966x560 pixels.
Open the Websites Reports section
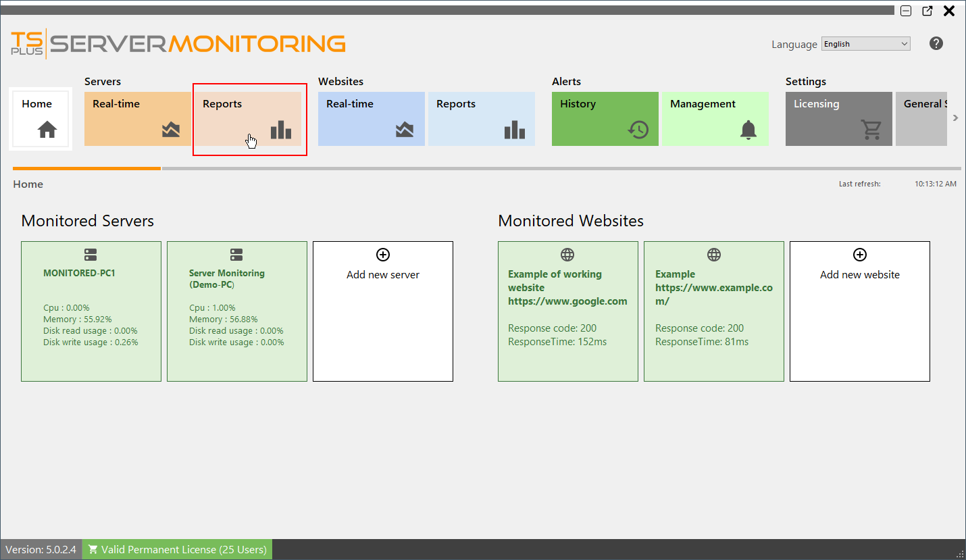tap(481, 119)
